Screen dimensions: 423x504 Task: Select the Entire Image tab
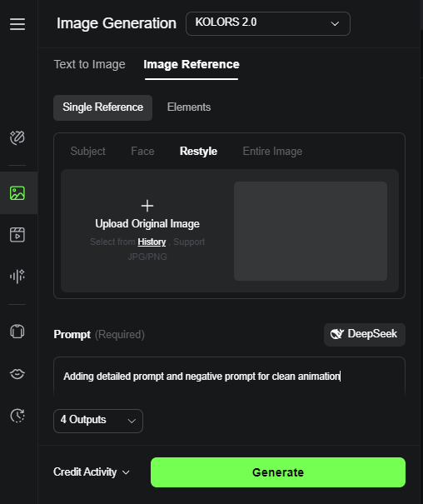(x=272, y=151)
